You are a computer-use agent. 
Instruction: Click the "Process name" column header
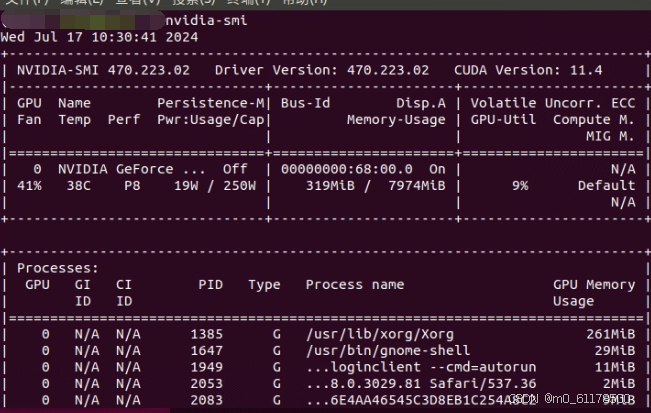pos(355,285)
